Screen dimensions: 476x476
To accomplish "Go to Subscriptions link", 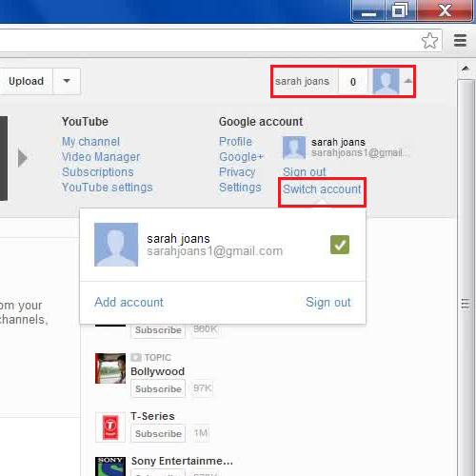I will click(x=98, y=172).
